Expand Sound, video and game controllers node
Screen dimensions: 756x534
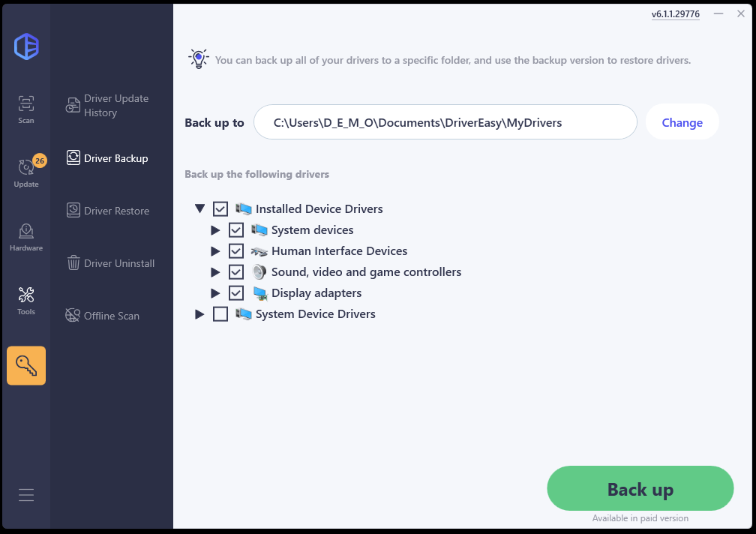point(215,271)
